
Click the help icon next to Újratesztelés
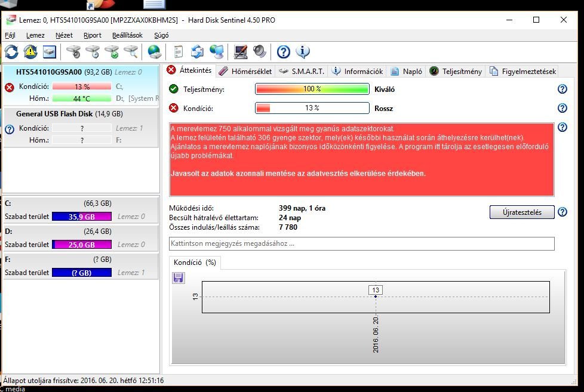(563, 212)
